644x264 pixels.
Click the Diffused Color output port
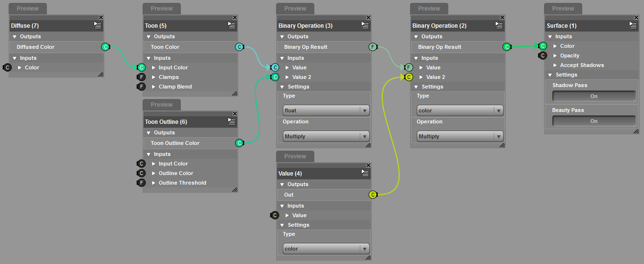[x=105, y=47]
